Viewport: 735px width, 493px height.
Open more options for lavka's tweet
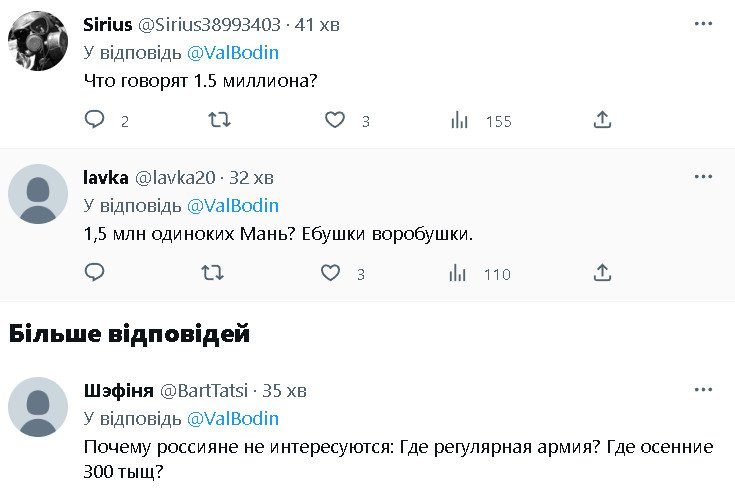pos(703,177)
